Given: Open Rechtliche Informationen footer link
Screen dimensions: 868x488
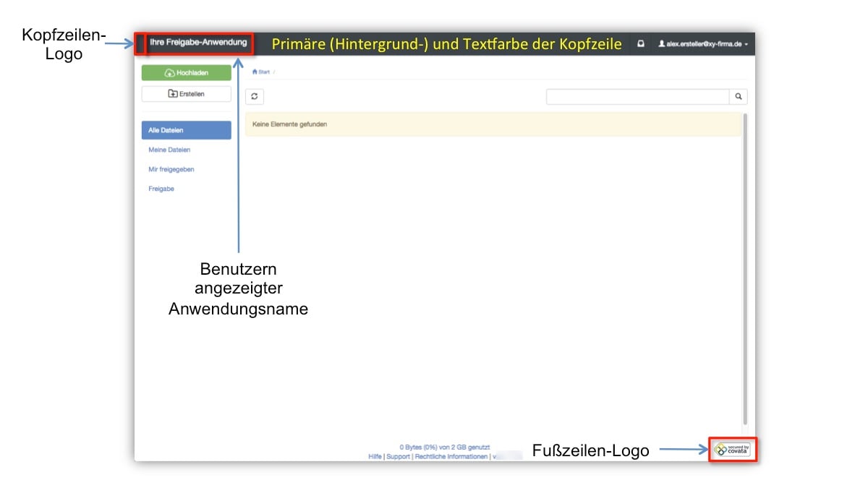Looking at the screenshot, I should point(451,457).
